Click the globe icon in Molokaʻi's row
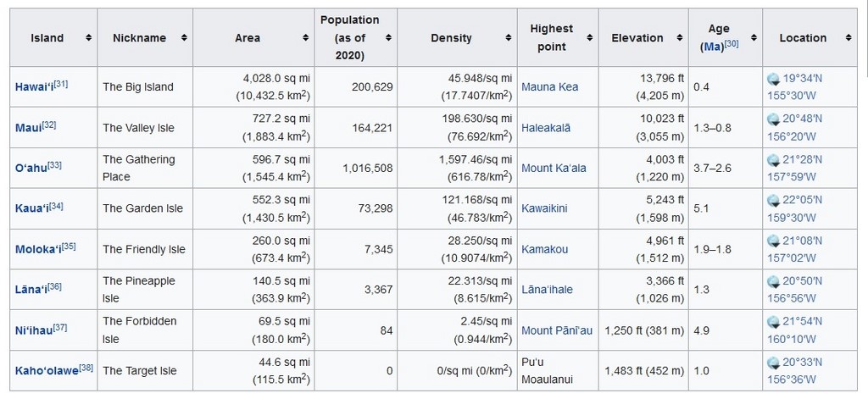868x399 pixels. (x=773, y=241)
